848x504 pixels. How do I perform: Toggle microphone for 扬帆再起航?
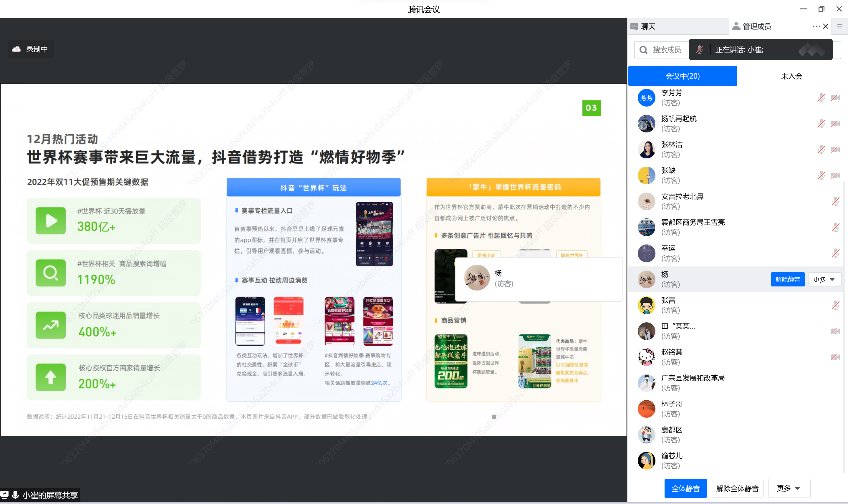(x=821, y=124)
